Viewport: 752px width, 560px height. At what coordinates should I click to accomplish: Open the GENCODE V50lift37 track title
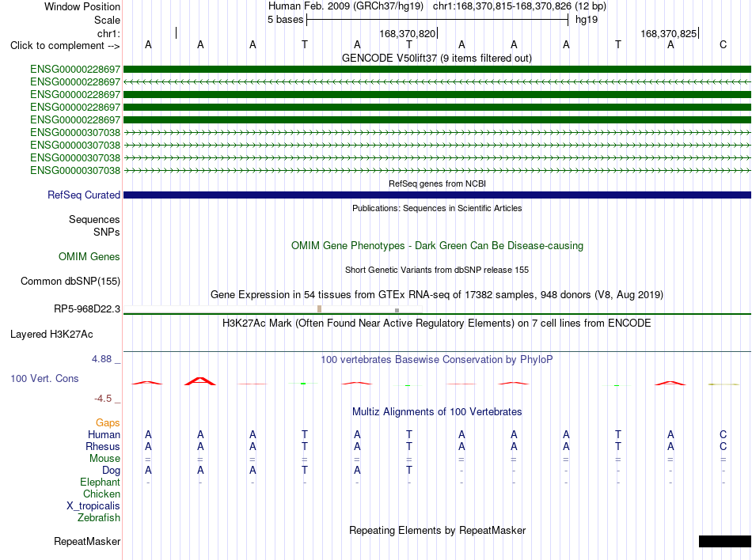(436, 59)
